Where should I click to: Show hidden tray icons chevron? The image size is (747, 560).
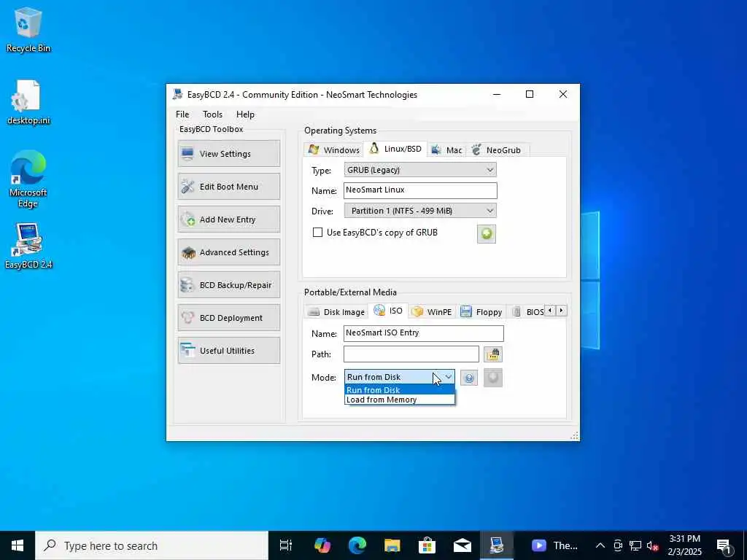point(600,545)
